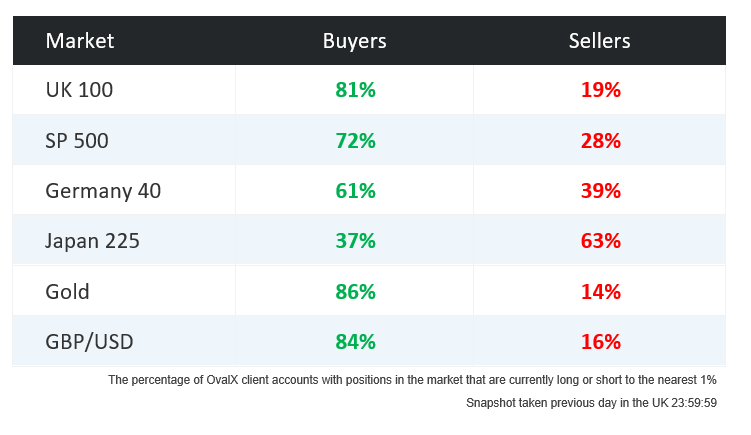Select the GBP/USD market name
The height and width of the screenshot is (435, 751).
(89, 342)
